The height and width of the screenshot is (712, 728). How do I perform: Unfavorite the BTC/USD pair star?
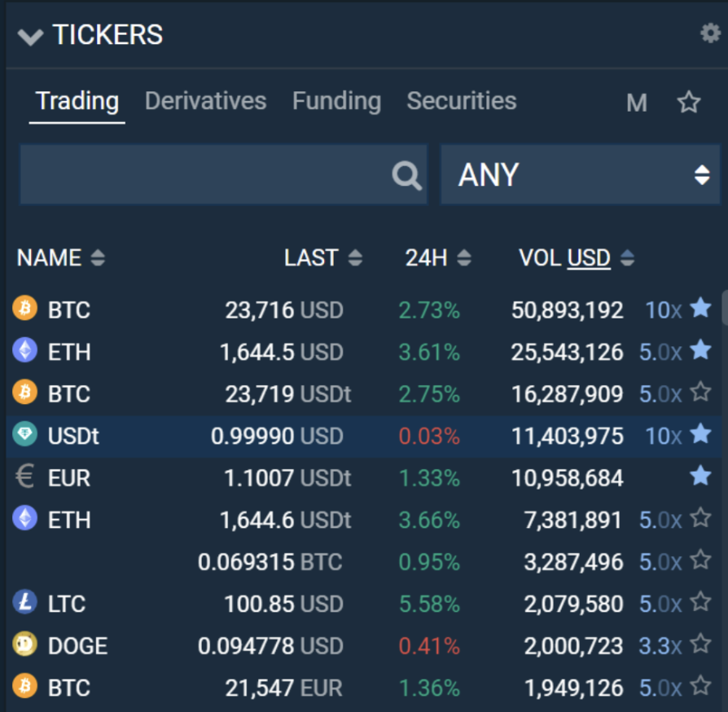[700, 309]
